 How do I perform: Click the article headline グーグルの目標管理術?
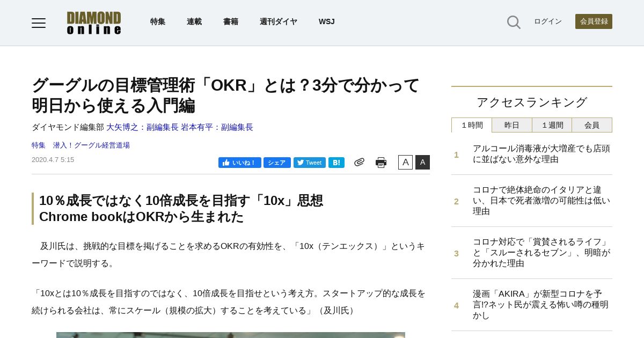tap(225, 95)
